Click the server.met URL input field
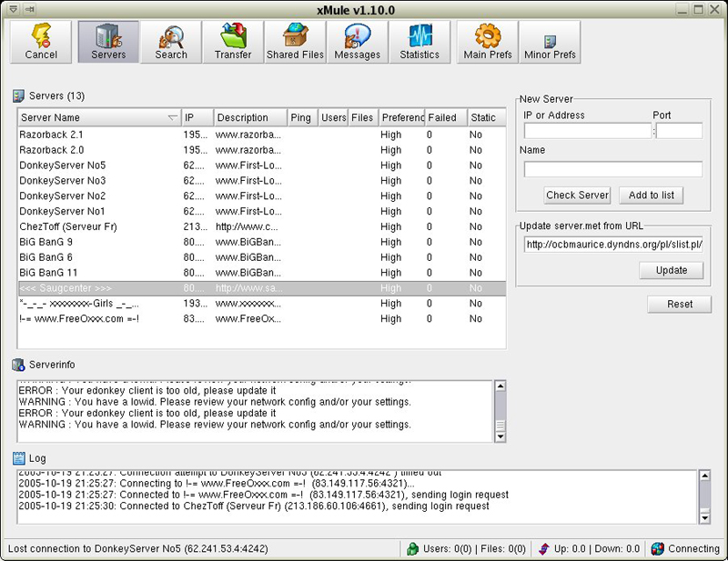The image size is (728, 561). [x=613, y=245]
